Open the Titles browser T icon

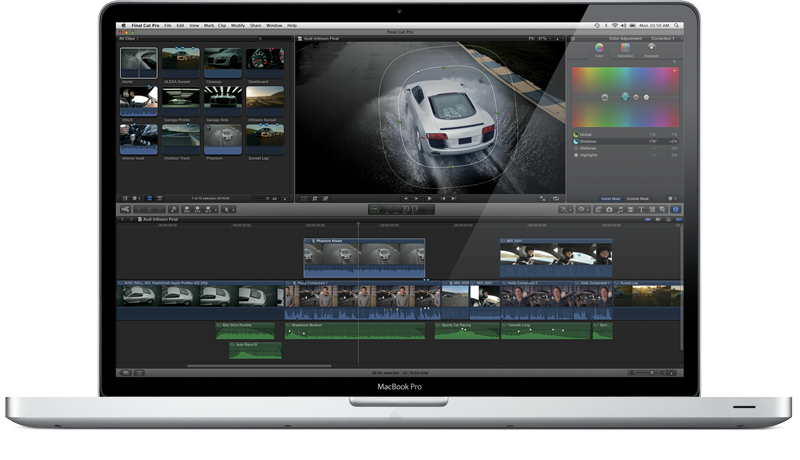pos(641,210)
